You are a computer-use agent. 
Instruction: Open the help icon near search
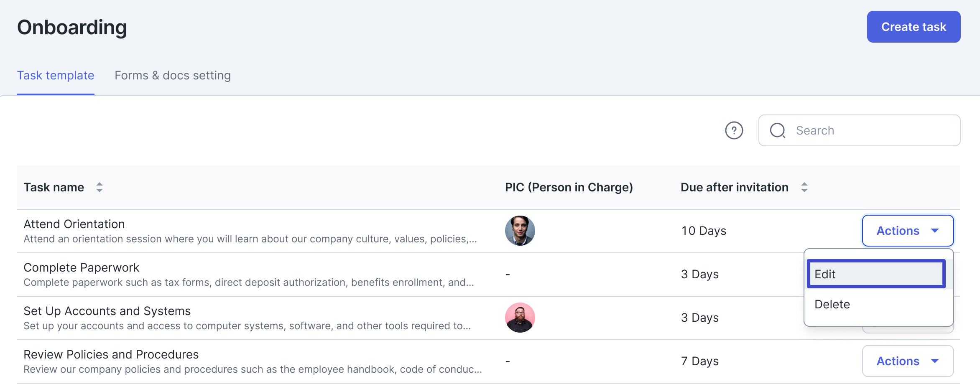click(734, 130)
